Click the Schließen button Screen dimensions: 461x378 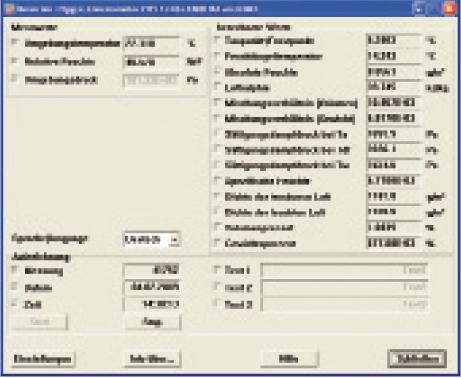(x=417, y=359)
